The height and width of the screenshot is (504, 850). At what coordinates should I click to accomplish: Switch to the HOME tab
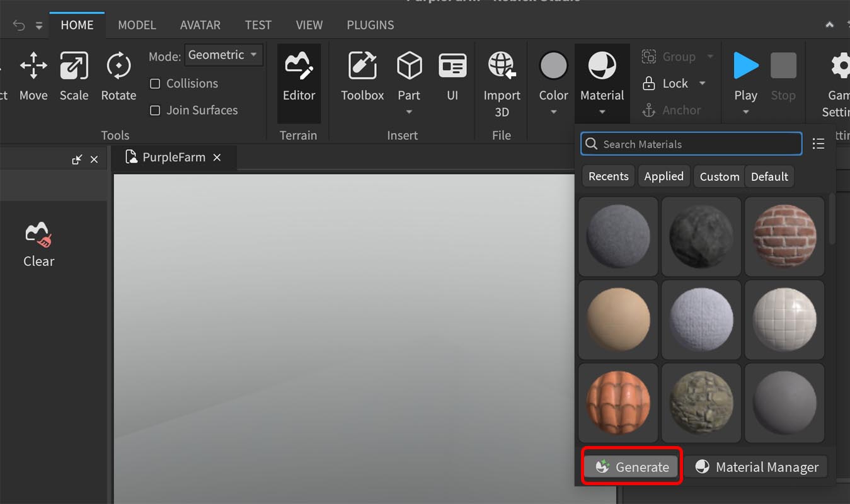pos(77,25)
